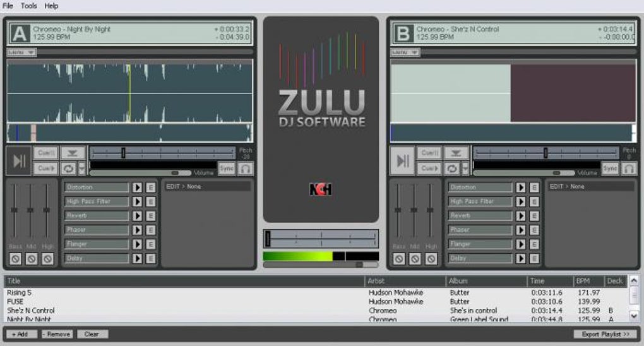Play the Flanger effect on Deck A
Image resolution: width=644 pixels, height=346 pixels.
click(137, 244)
